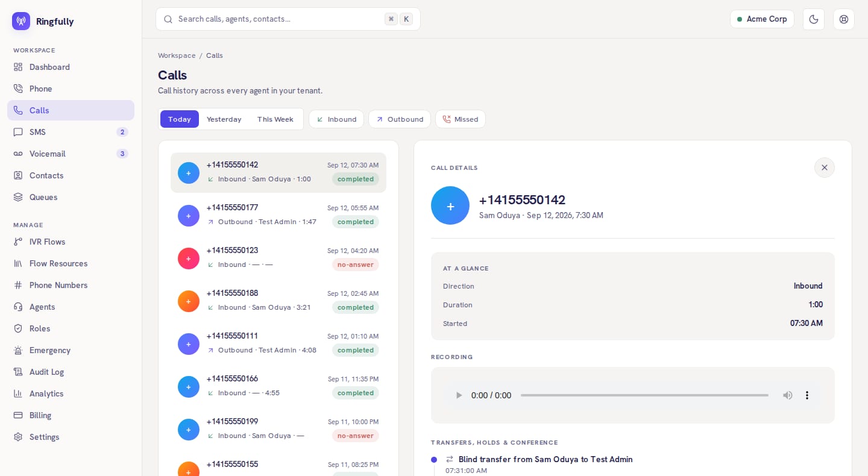Filter calls by Outbound
This screenshot has width=868, height=476.
click(x=400, y=119)
